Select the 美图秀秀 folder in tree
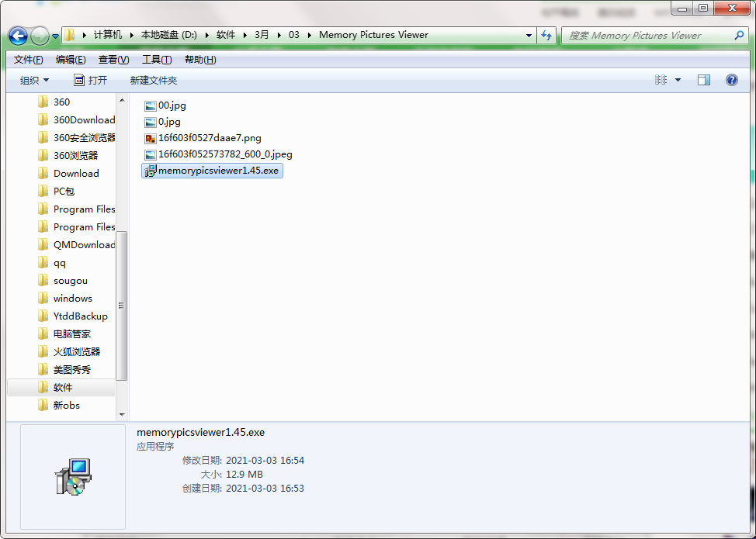 (63, 369)
